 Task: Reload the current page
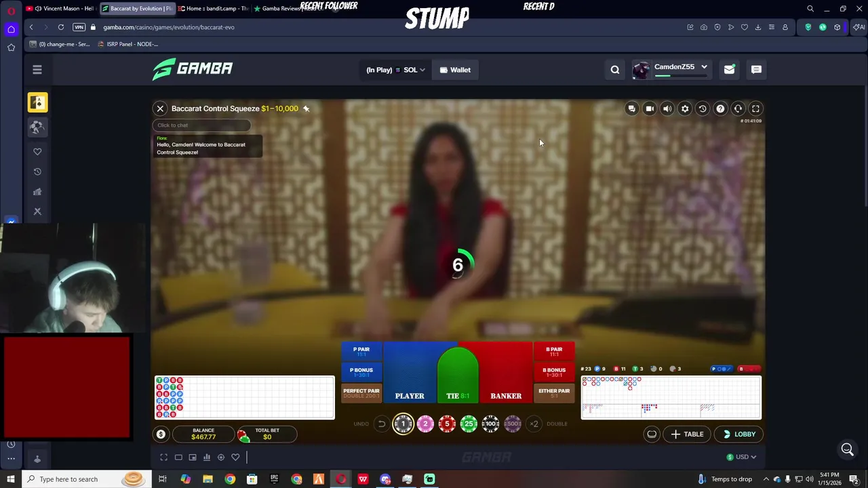61,27
